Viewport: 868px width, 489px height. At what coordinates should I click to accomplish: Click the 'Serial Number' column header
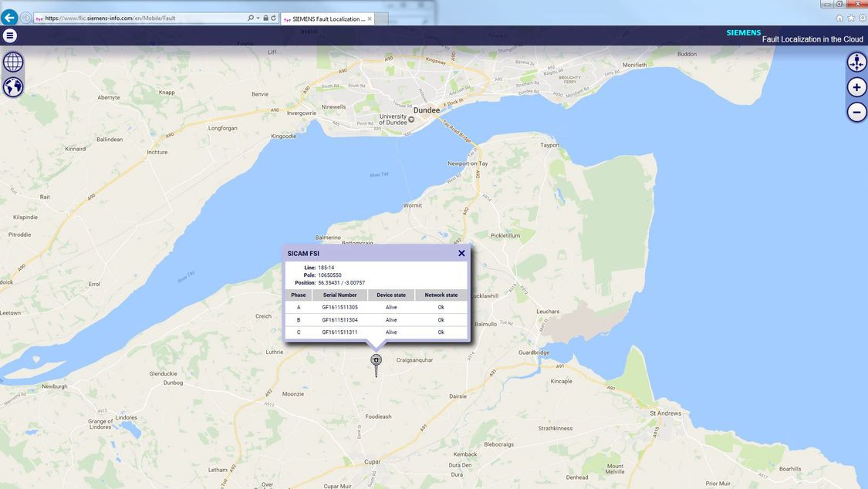click(340, 295)
